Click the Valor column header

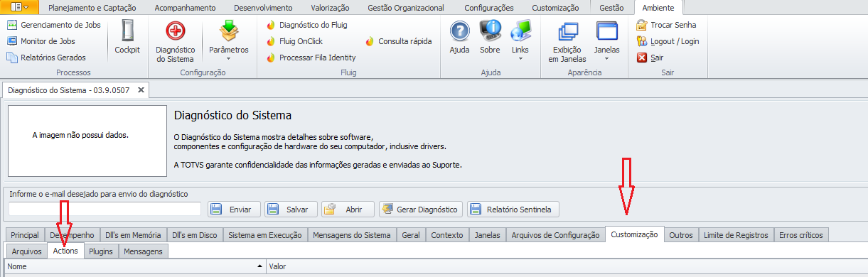coord(566,266)
